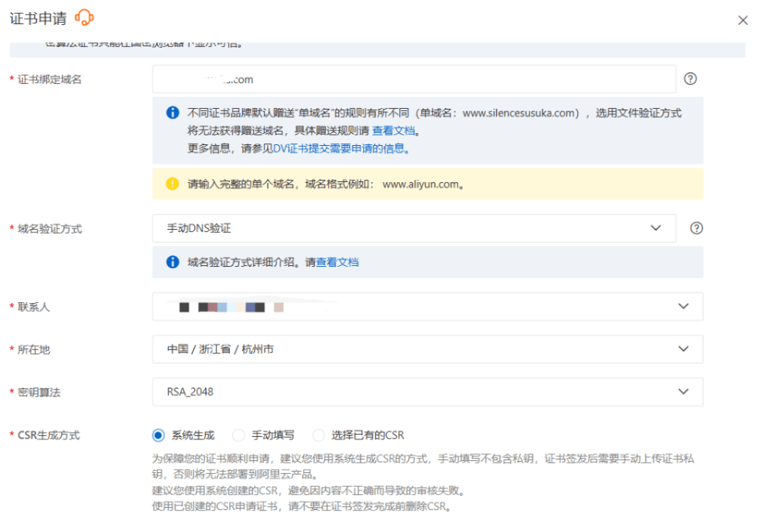This screenshot has height=532, width=758.
Task: Click help icon beside domain verification method
Action: point(697,228)
